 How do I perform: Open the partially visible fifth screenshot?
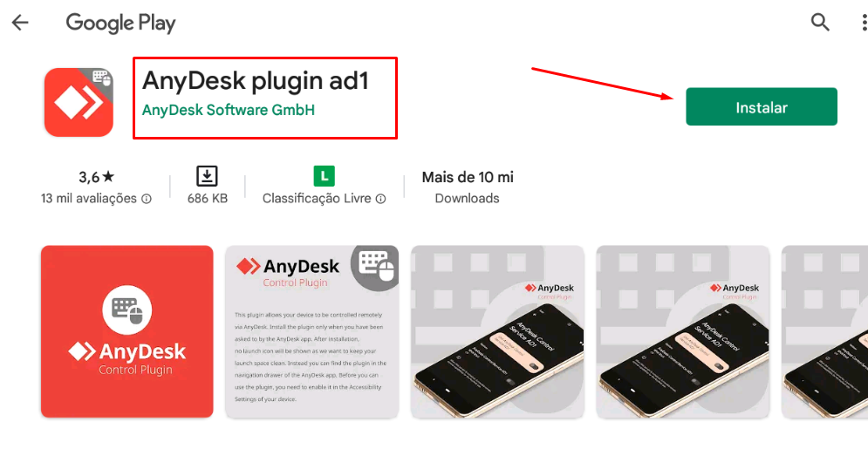pos(825,331)
